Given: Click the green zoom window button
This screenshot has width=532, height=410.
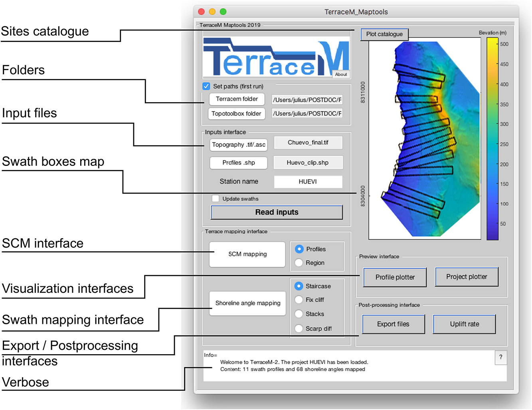Looking at the screenshot, I should click(x=223, y=12).
